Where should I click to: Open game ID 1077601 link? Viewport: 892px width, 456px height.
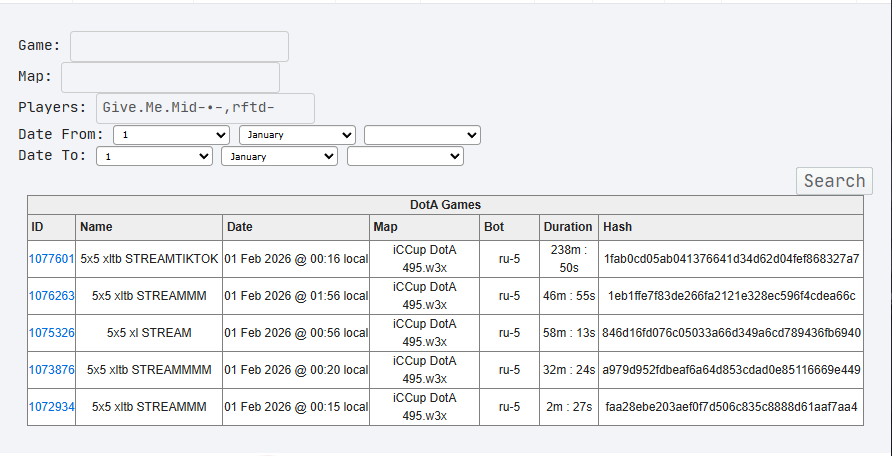point(52,259)
